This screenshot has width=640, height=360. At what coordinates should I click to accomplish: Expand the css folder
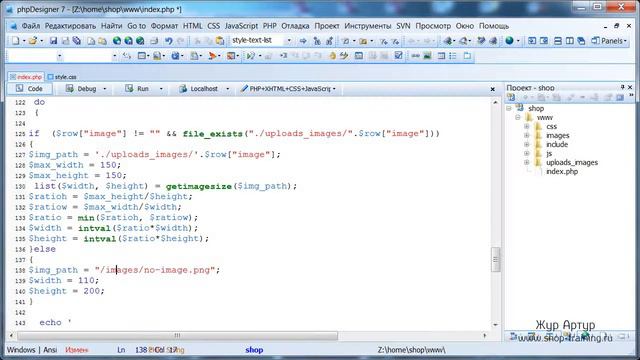click(527, 127)
